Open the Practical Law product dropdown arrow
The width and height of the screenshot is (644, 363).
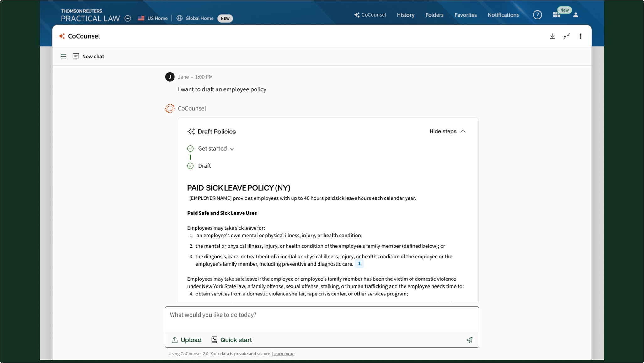click(x=127, y=18)
